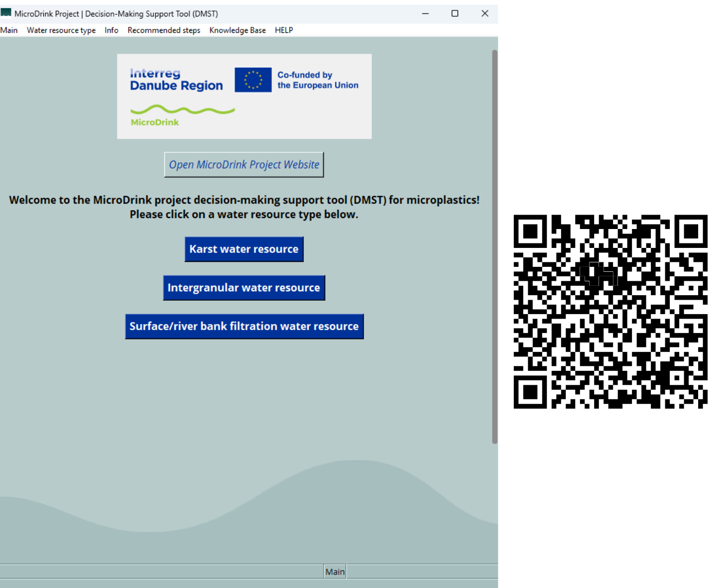724x588 pixels.
Task: Click the MicroDrink app icon in title bar
Action: coord(6,13)
